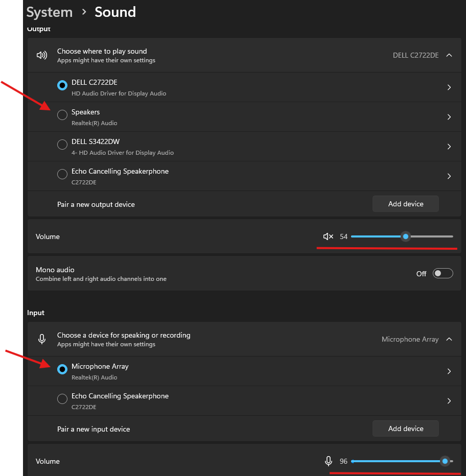
Task: Select Echo Cancelling Speakerphone for input
Action: [62, 399]
